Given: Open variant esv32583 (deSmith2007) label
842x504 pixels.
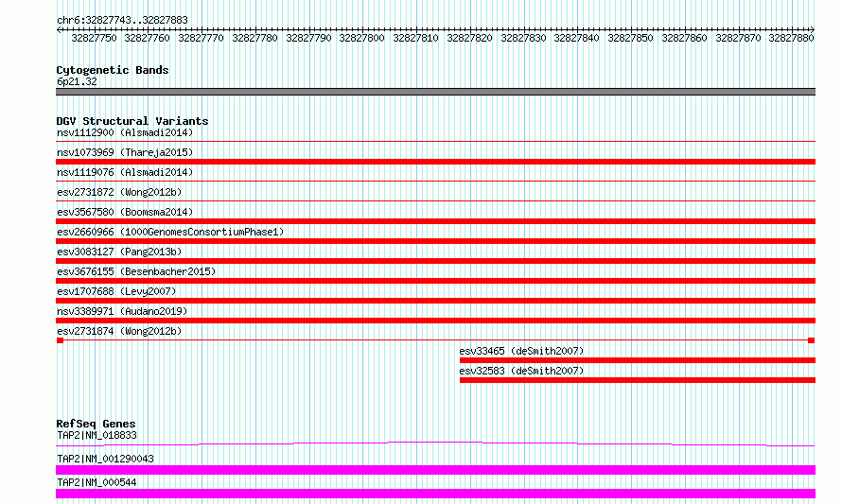Looking at the screenshot, I should pos(521,371).
